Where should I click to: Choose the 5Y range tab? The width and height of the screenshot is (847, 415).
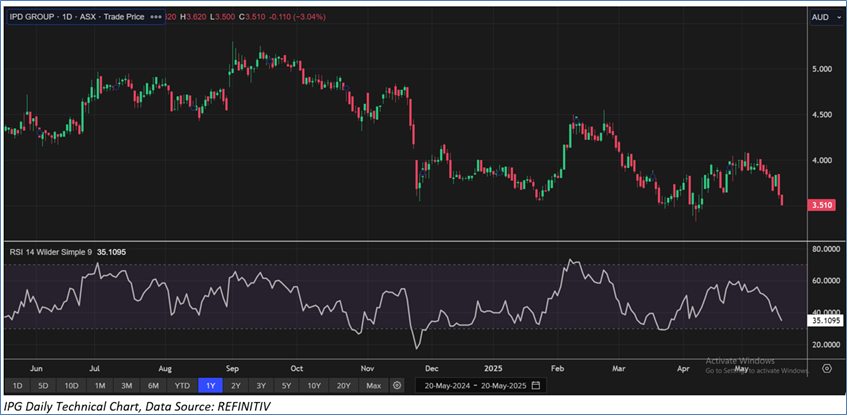point(287,385)
